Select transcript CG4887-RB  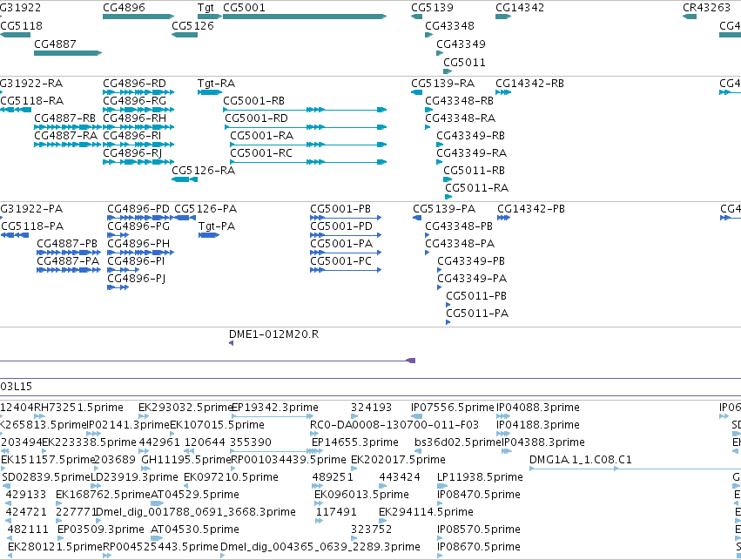click(68, 127)
